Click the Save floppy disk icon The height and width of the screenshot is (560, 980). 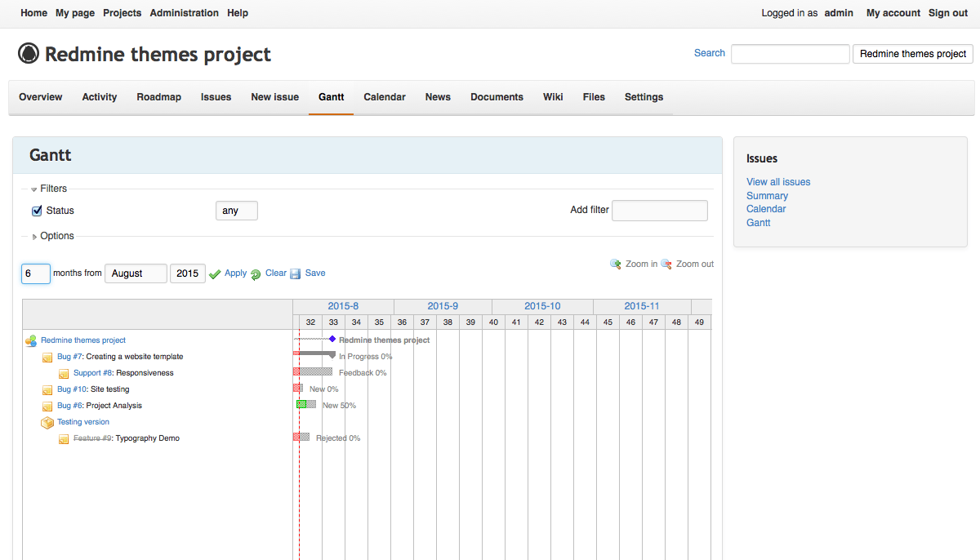[x=296, y=274]
